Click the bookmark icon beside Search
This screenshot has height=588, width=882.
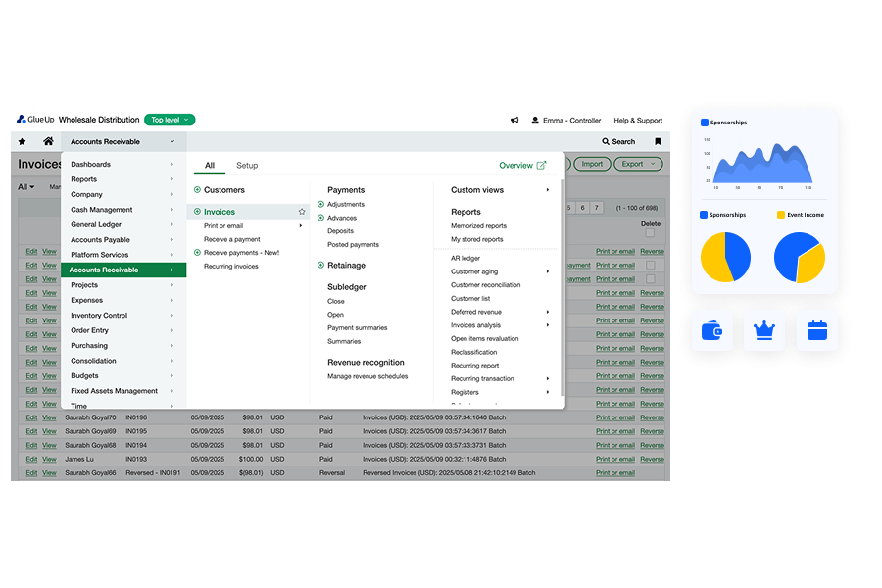657,141
